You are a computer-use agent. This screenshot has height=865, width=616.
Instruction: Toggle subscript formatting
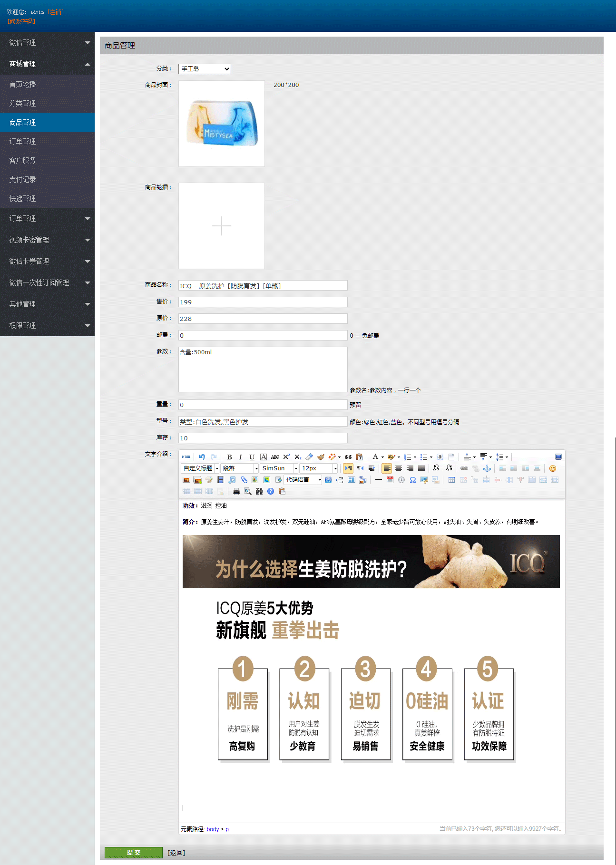pyautogui.click(x=298, y=457)
